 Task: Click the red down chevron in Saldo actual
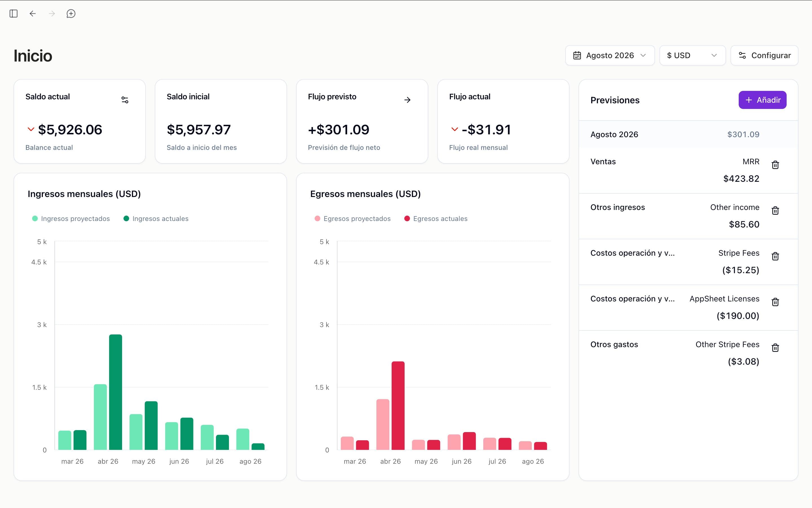31,129
